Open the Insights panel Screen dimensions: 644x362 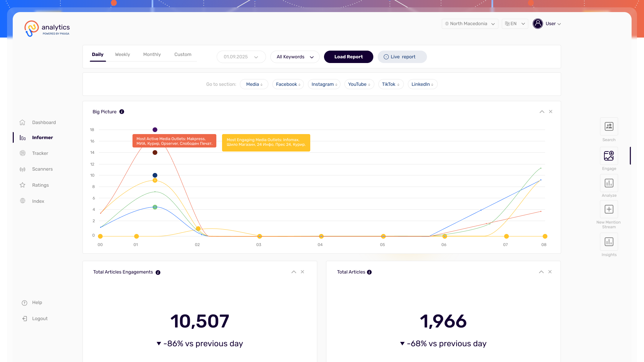[x=609, y=242]
